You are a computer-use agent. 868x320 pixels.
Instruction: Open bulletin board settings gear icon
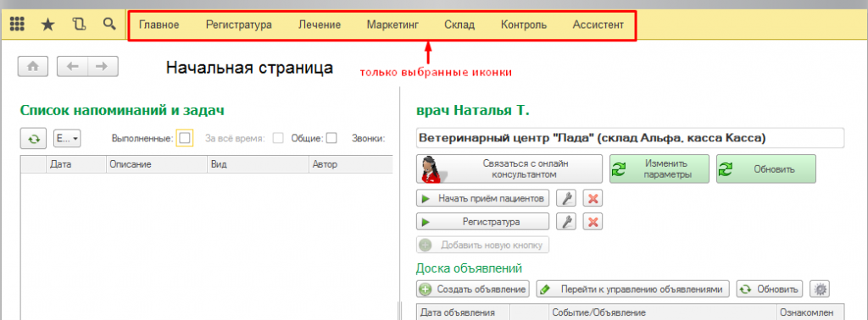pyautogui.click(x=820, y=289)
